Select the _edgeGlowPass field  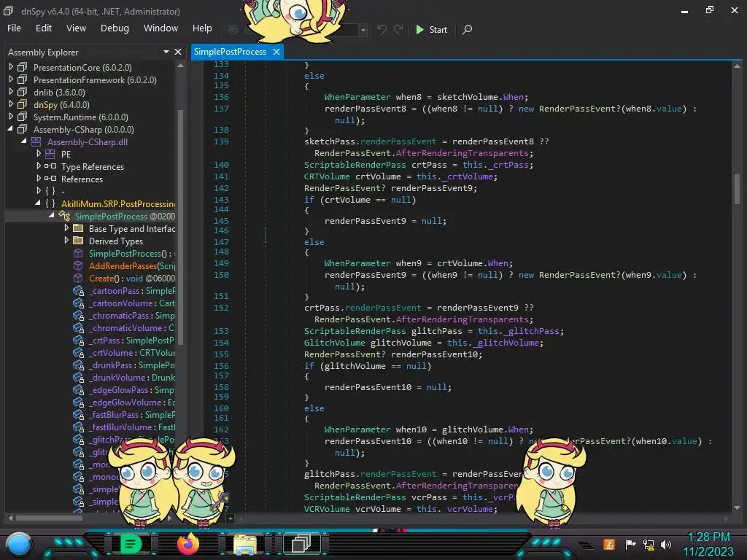coord(131,389)
